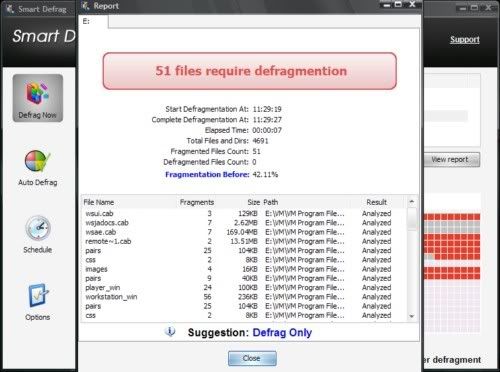Click the file list scroll down arrow
This screenshot has height=372, width=500.
click(412, 316)
